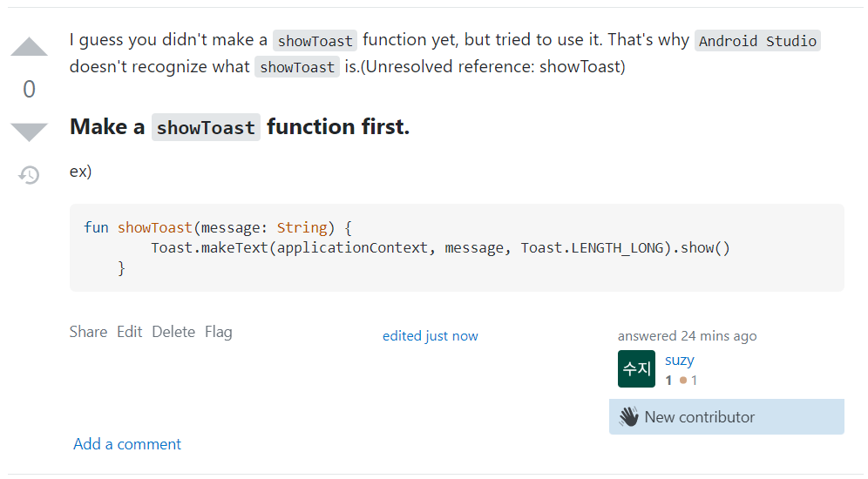Open the answer's activity history clock icon
The width and height of the screenshot is (868, 479).
click(x=29, y=175)
